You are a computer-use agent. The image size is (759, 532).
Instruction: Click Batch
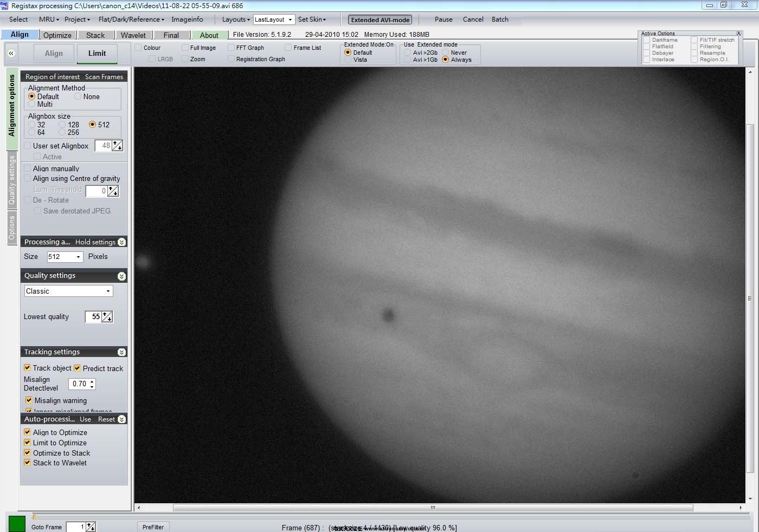(500, 19)
